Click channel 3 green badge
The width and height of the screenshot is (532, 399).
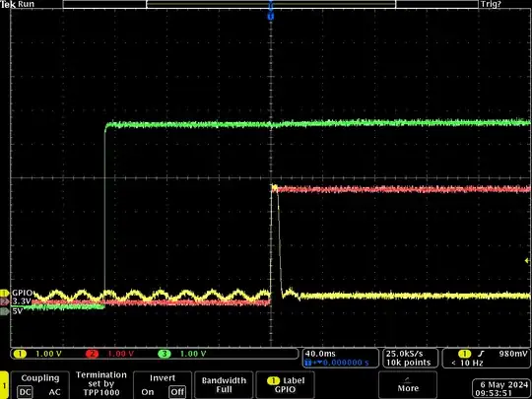(165, 354)
